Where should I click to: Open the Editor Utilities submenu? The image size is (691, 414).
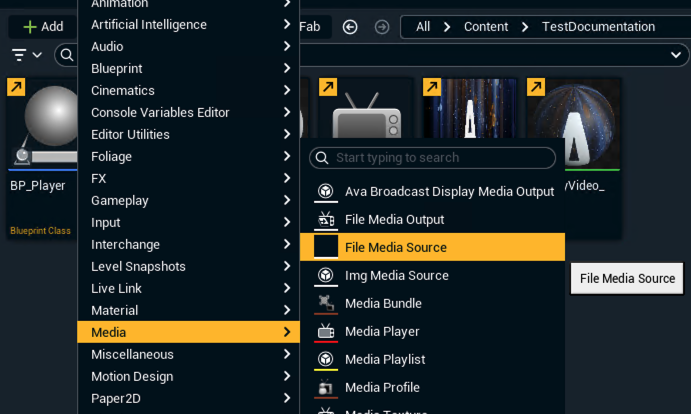[x=189, y=134]
